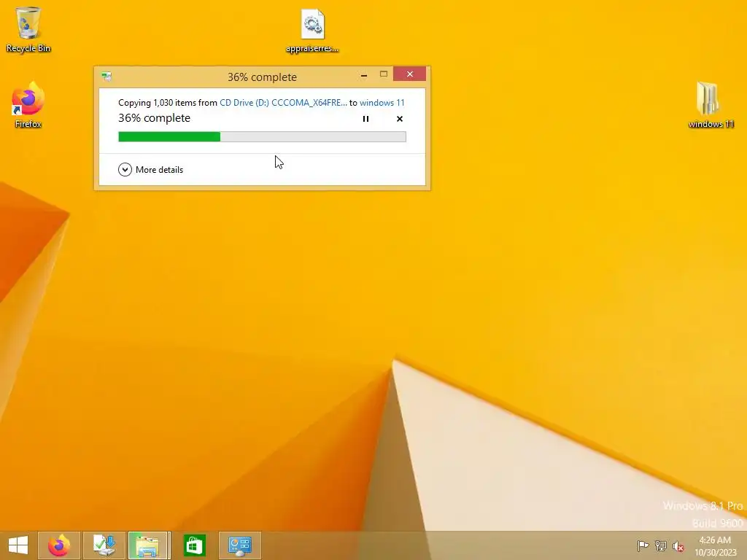Click 'Copying 1,030 items from' text
747x560 pixels.
pos(168,102)
